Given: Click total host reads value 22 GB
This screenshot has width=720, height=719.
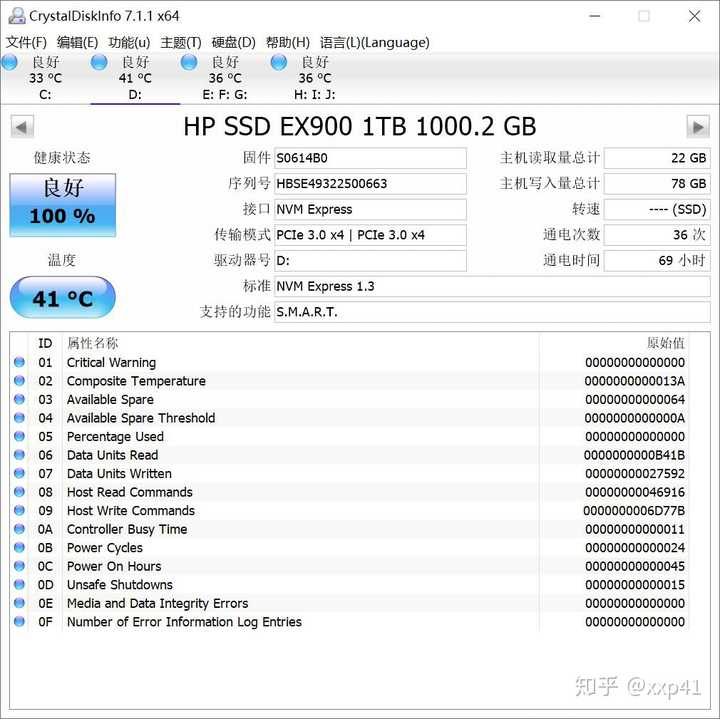Looking at the screenshot, I should click(657, 158).
